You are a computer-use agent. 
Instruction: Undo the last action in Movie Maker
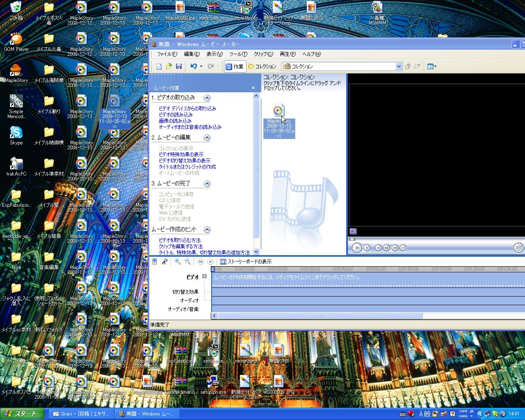pos(194,66)
